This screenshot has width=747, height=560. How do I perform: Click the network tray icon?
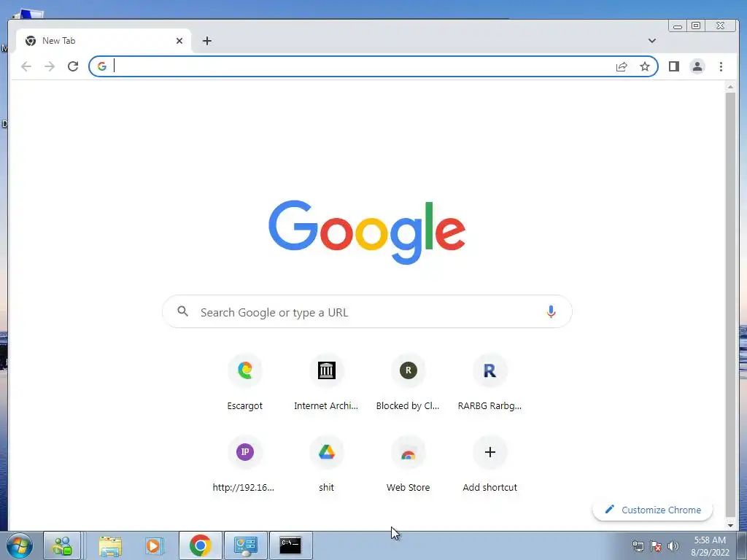point(638,546)
